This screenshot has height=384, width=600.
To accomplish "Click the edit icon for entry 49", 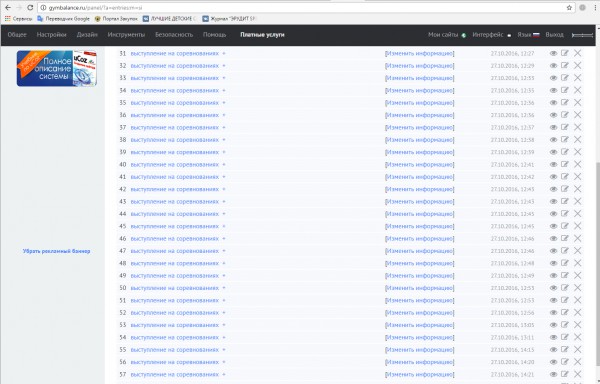I will click(x=565, y=275).
